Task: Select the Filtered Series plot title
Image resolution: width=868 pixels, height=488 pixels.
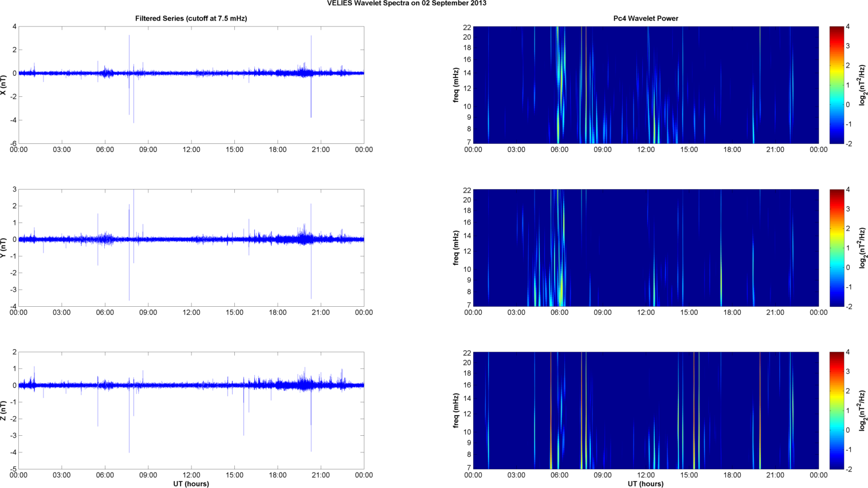Action: click(191, 18)
